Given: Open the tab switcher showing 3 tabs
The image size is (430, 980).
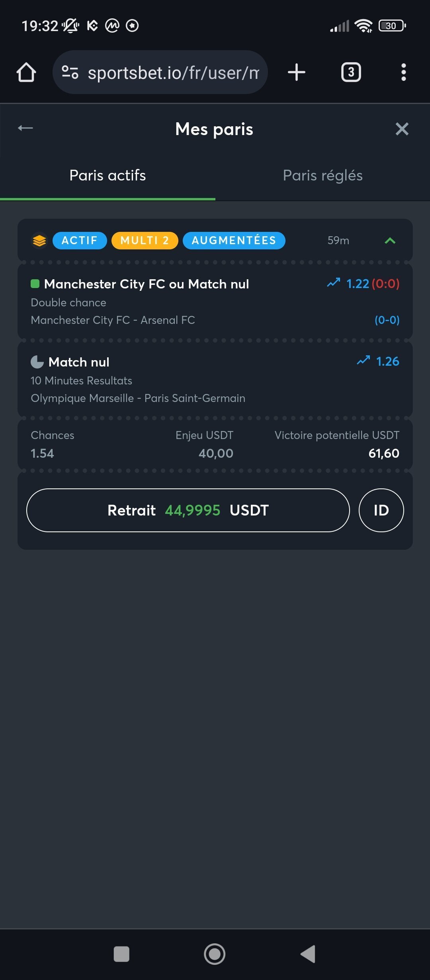Looking at the screenshot, I should pos(351,73).
